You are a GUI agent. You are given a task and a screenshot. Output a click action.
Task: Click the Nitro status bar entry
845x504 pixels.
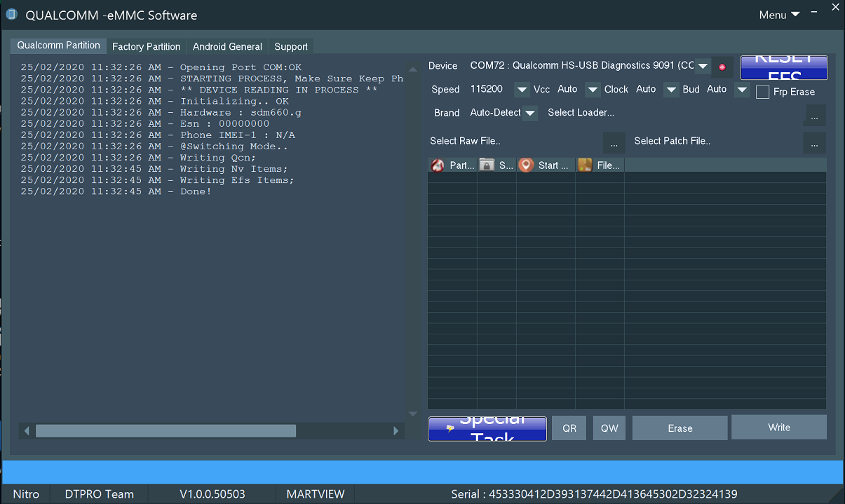[26, 494]
